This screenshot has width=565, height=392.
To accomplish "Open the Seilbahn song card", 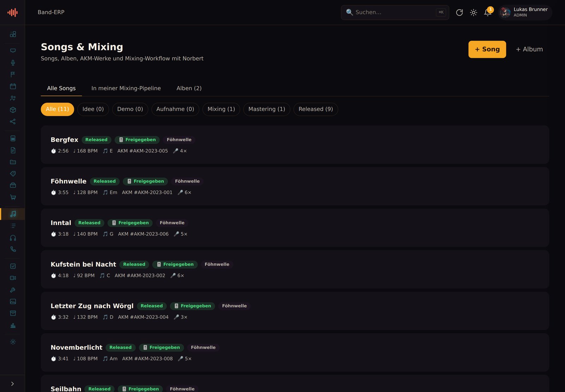I will (x=295, y=384).
